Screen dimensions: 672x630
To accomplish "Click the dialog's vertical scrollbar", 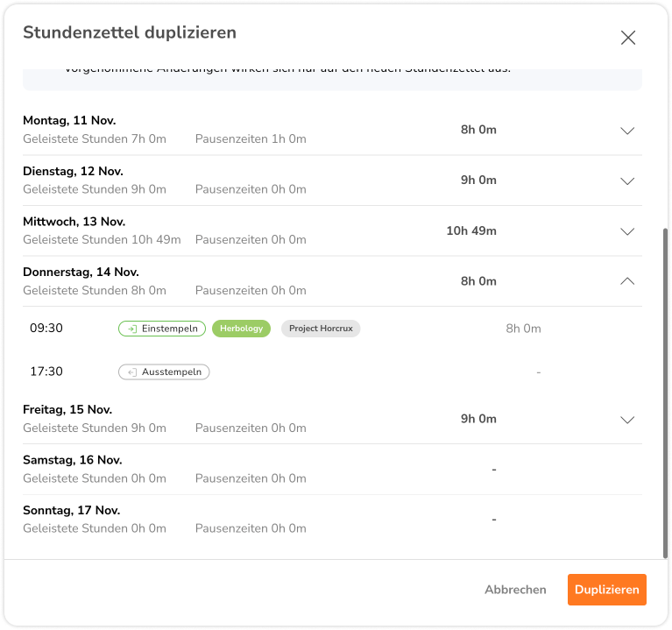I will tap(665, 393).
